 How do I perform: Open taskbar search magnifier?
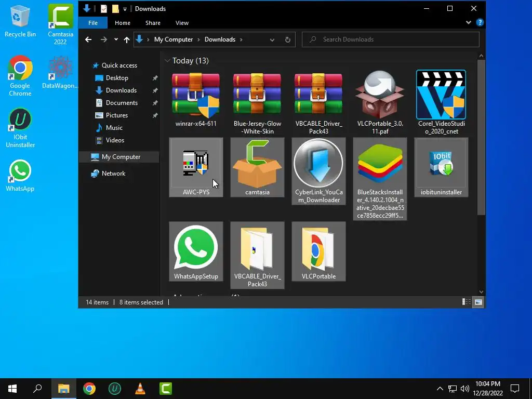37,389
